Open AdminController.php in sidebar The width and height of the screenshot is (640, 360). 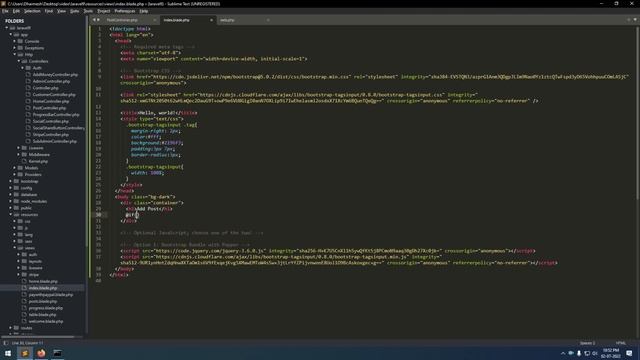click(51, 81)
